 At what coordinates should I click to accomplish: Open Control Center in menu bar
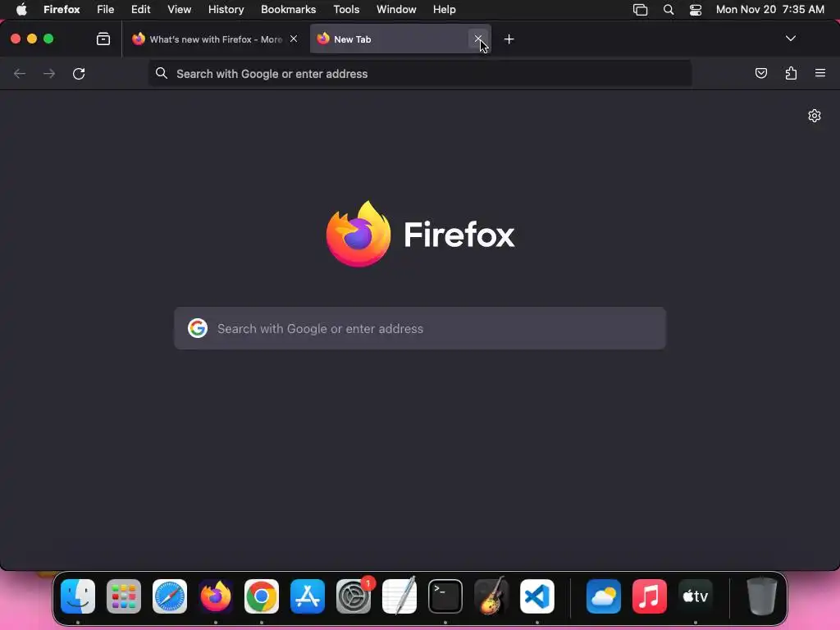tap(696, 10)
